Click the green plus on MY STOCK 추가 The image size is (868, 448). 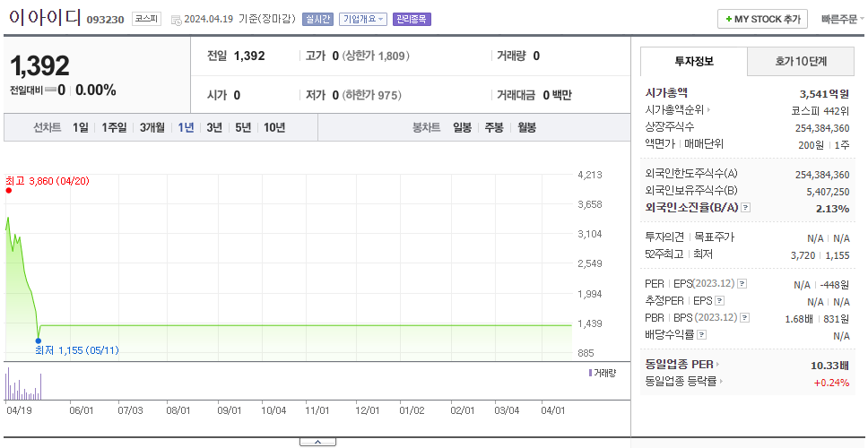click(x=728, y=20)
